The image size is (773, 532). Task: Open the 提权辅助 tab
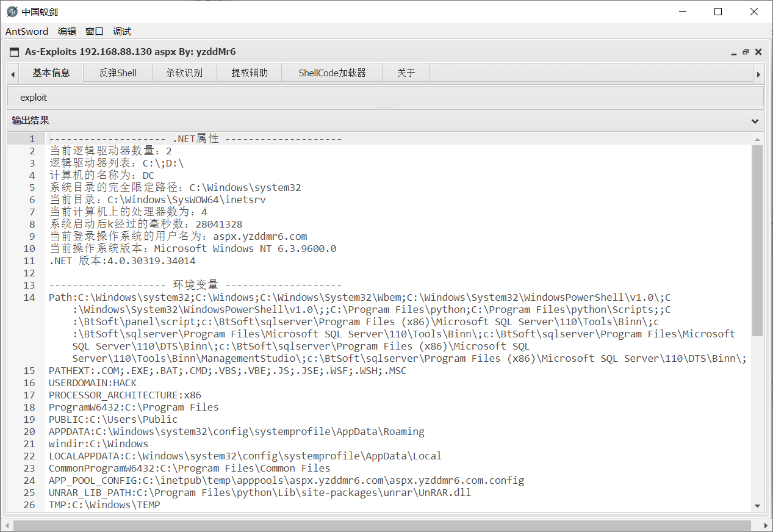click(249, 73)
